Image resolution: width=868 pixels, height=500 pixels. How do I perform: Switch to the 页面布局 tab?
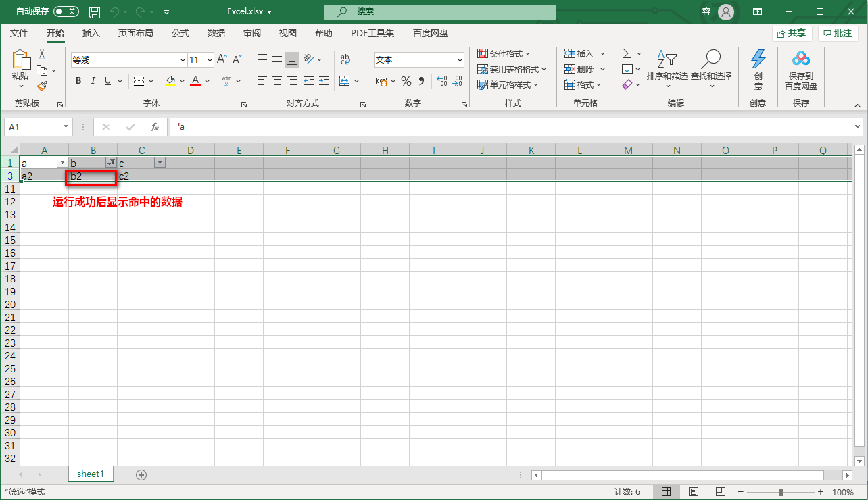[x=136, y=33]
